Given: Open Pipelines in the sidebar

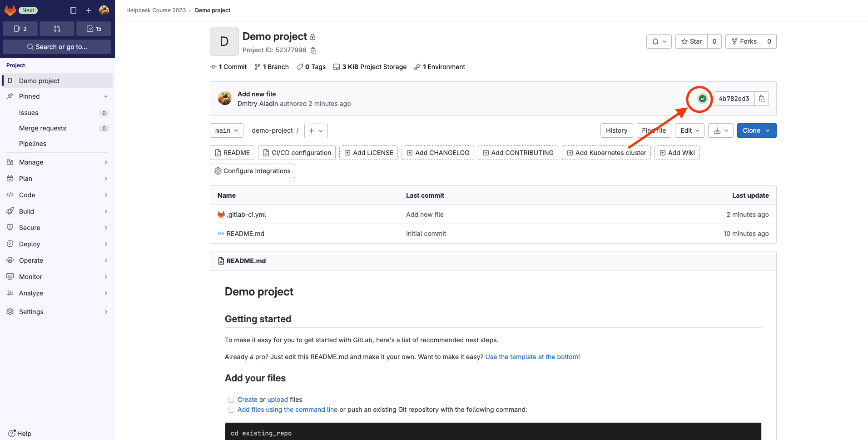Looking at the screenshot, I should (x=33, y=144).
